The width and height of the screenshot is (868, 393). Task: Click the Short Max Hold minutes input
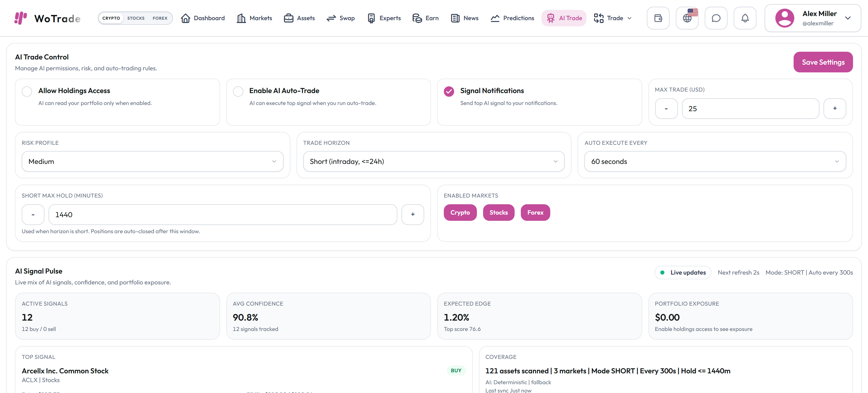point(223,215)
